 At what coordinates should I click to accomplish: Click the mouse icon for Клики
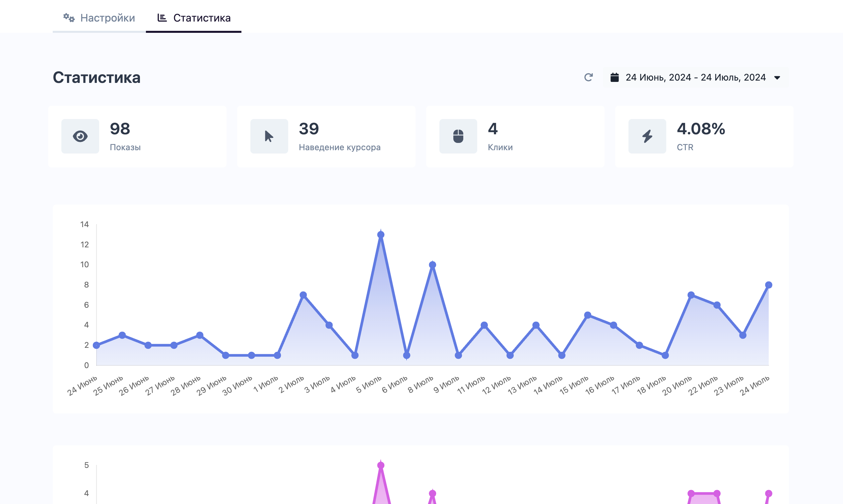458,136
